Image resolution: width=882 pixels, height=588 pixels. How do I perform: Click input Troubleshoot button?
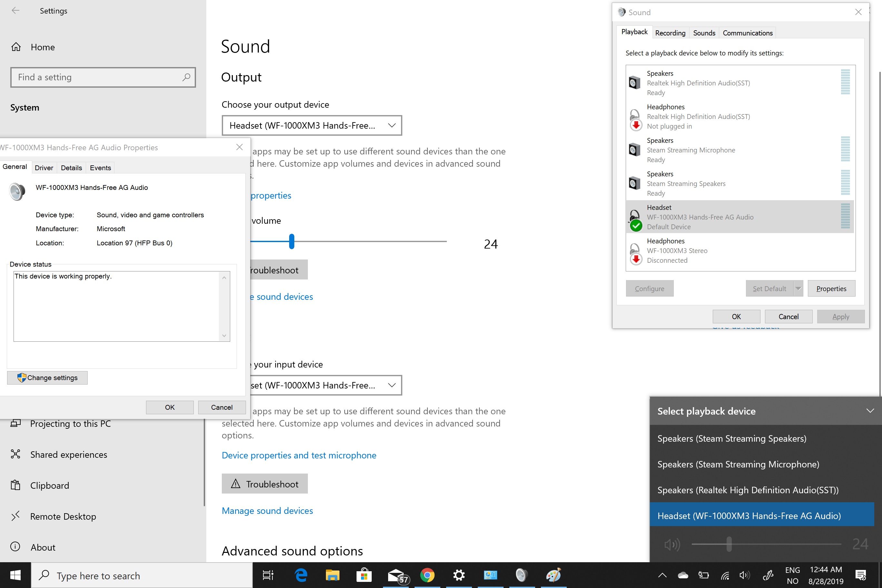pos(264,484)
